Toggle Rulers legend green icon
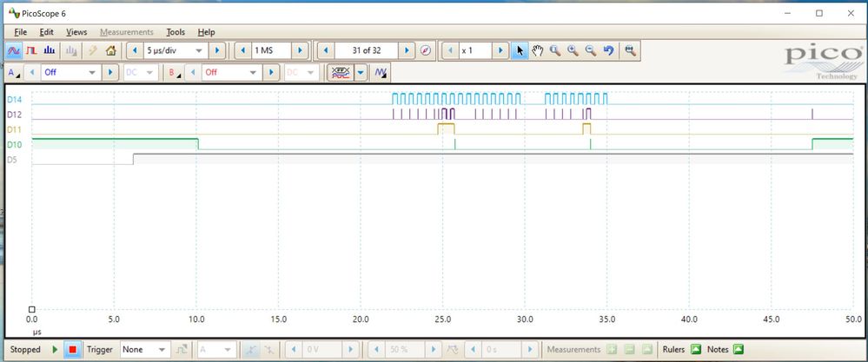The width and height of the screenshot is (868, 362). click(x=696, y=349)
